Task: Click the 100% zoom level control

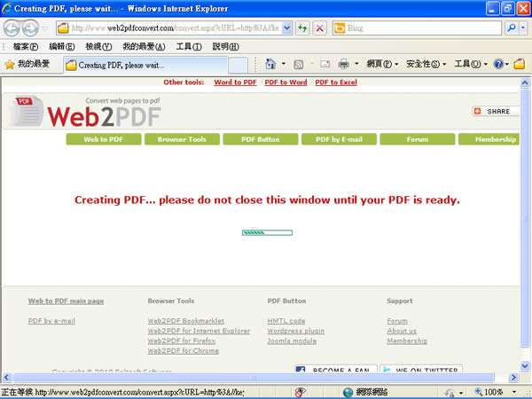Action: [496, 392]
